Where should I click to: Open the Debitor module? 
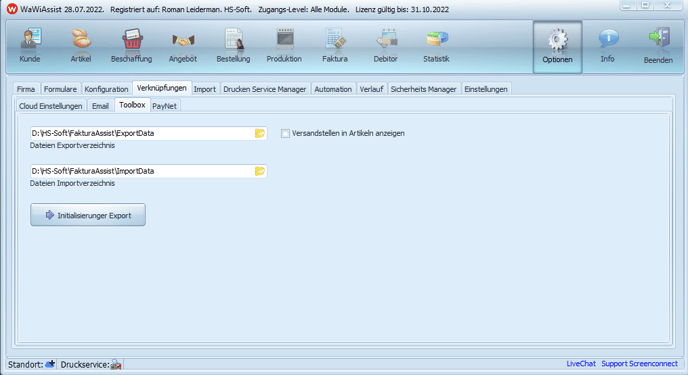(x=386, y=46)
